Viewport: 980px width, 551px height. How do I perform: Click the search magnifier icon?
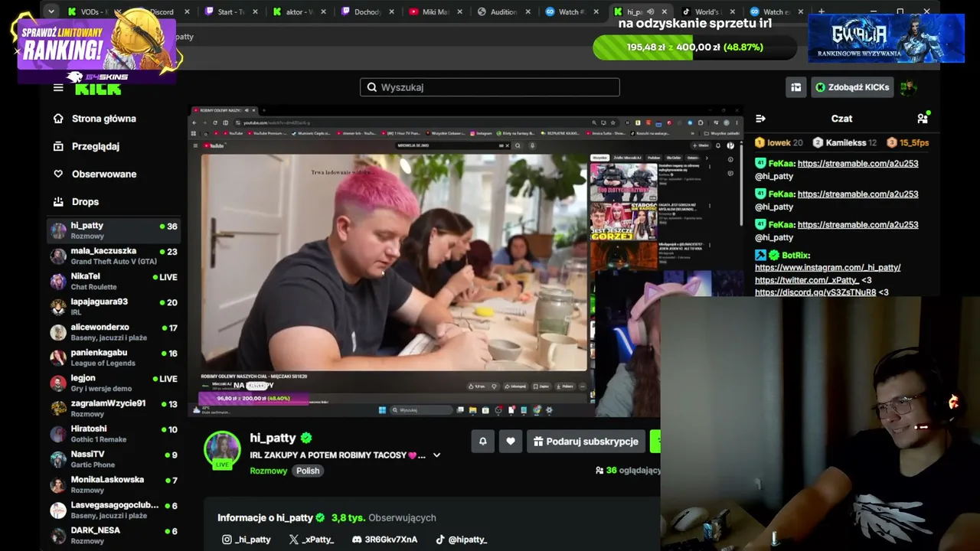coord(372,87)
